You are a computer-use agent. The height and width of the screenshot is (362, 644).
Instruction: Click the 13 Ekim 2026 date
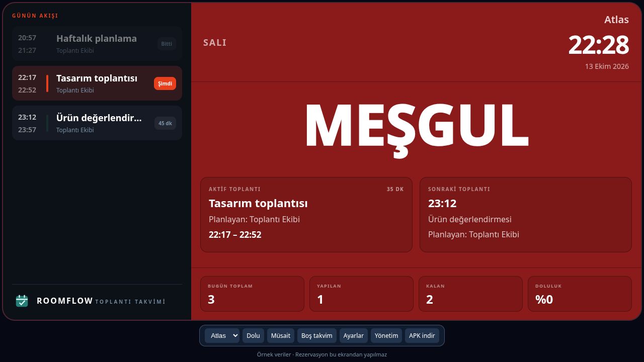tap(607, 66)
